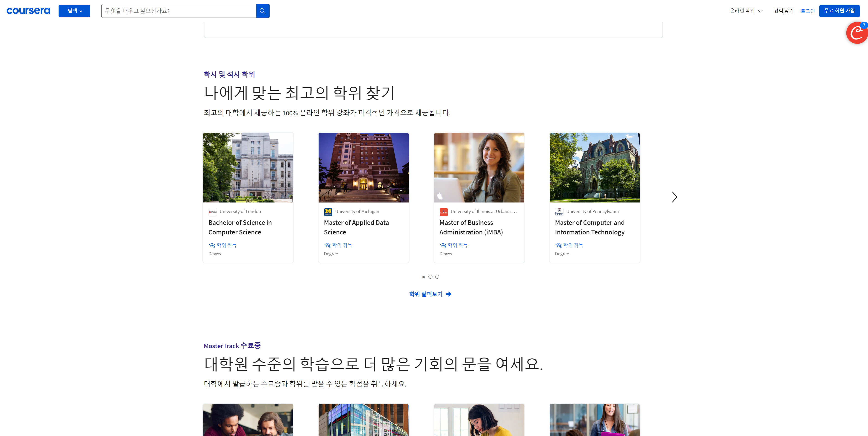Image resolution: width=868 pixels, height=436 pixels.
Task: Open the 학위 살펴보기 link
Action: click(430, 294)
